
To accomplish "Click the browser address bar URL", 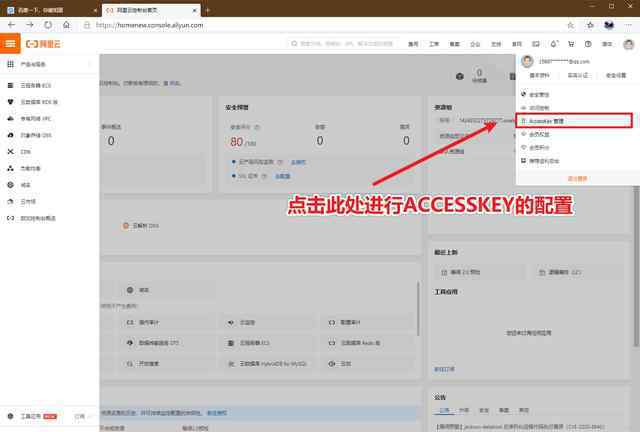I will point(149,25).
